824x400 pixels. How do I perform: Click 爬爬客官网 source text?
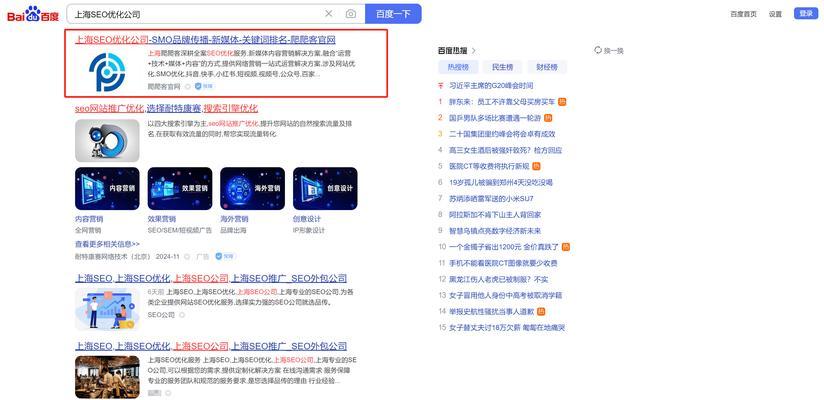164,87
